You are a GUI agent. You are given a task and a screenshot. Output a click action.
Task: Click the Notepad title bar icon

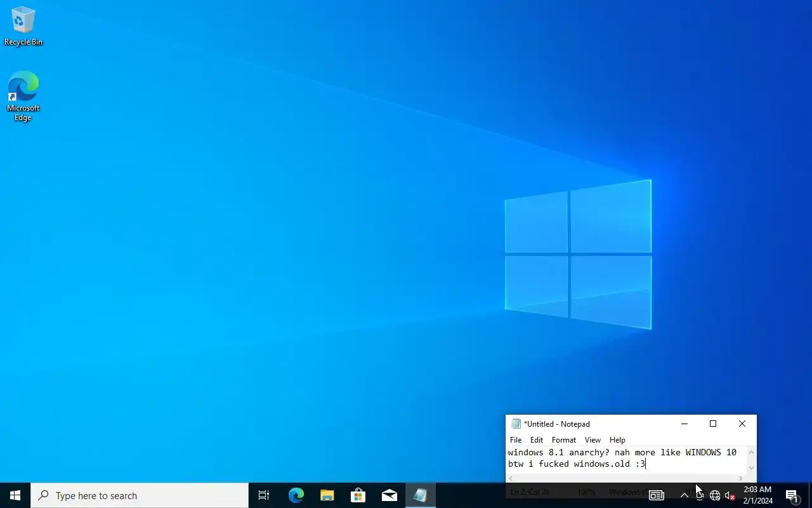[516, 424]
